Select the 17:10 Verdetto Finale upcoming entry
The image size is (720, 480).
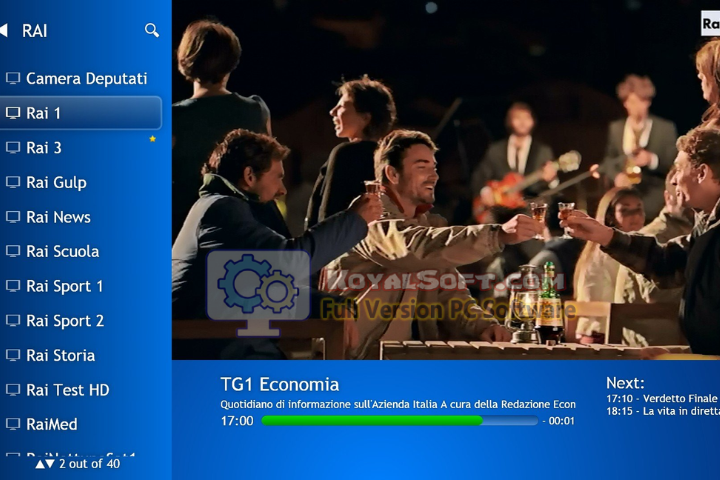coord(662,398)
